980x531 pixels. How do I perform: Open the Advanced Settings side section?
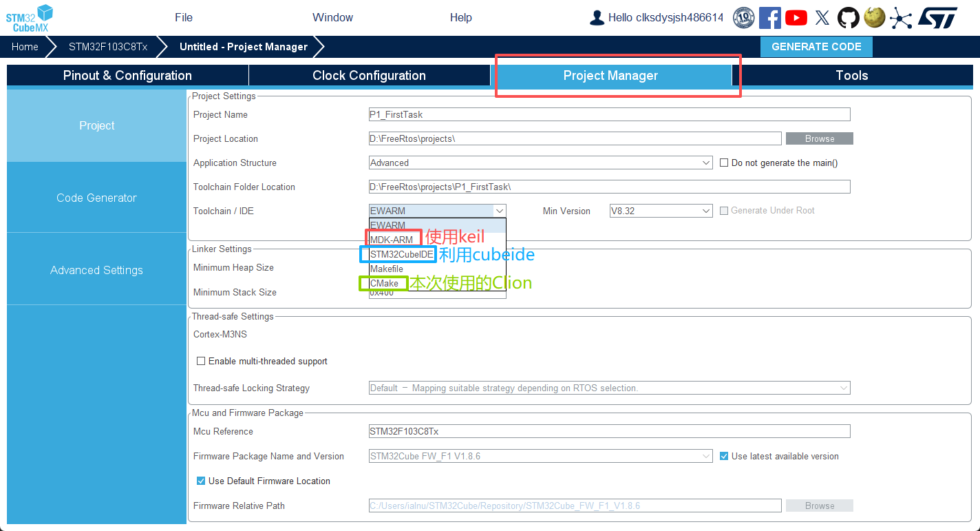pos(97,270)
